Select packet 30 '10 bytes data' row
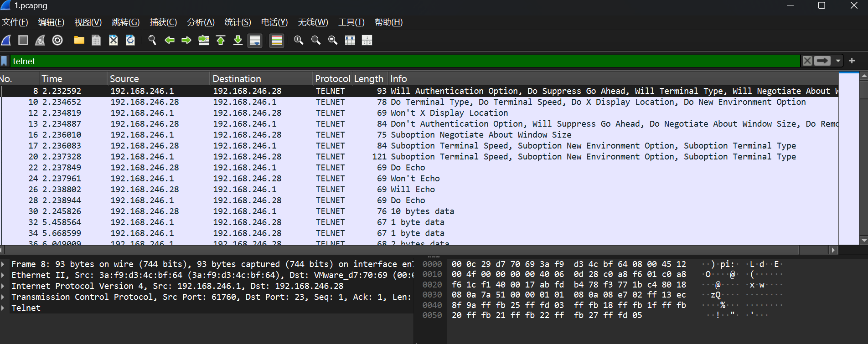 419,211
